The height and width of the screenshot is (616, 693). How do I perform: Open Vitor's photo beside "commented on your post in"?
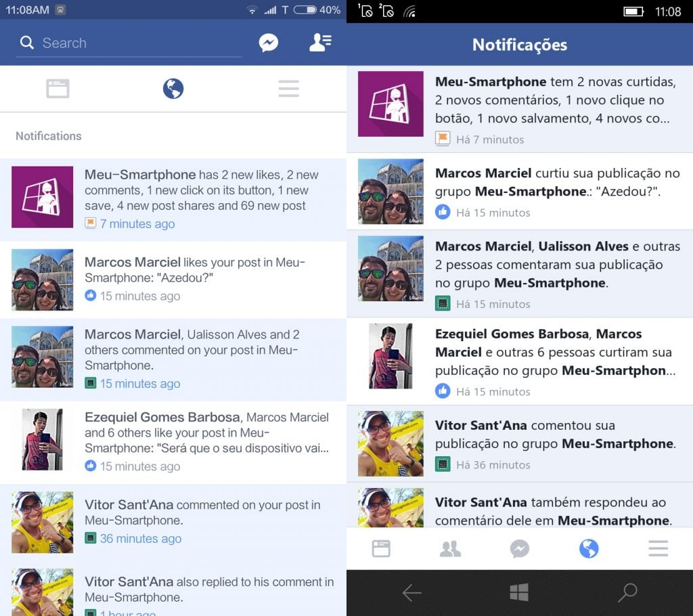[43, 523]
